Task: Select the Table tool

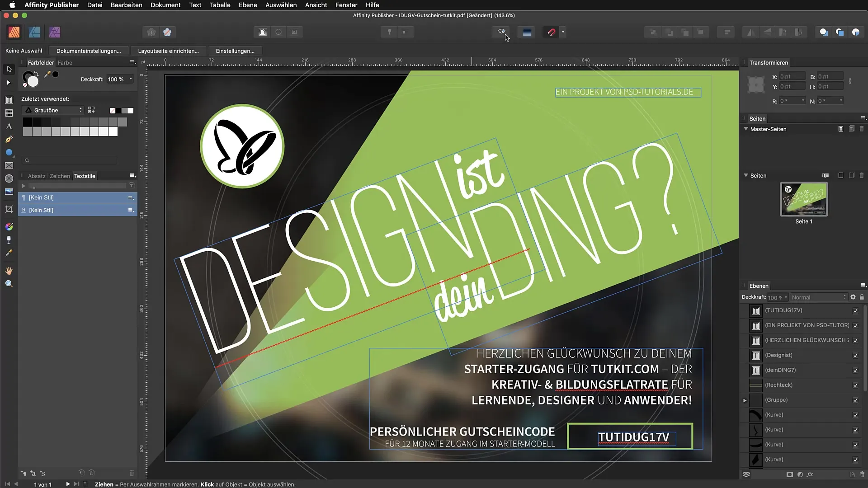Action: point(9,113)
